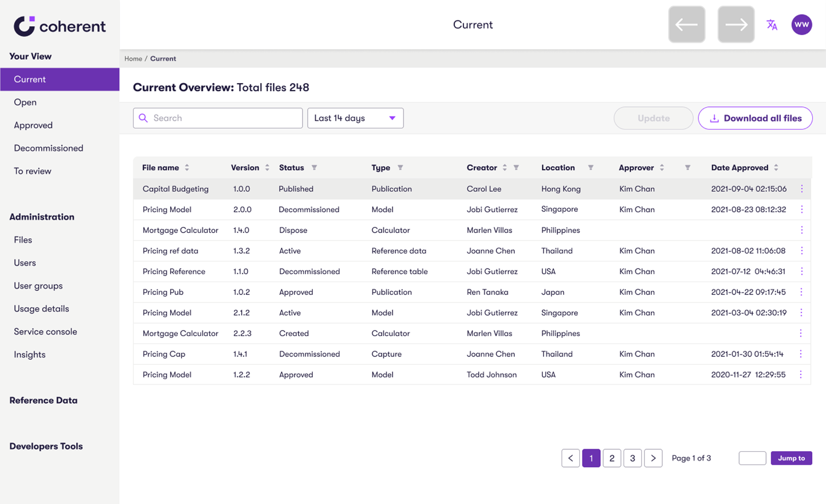Open Users under Administration
Viewport: 826px width, 504px height.
click(25, 263)
